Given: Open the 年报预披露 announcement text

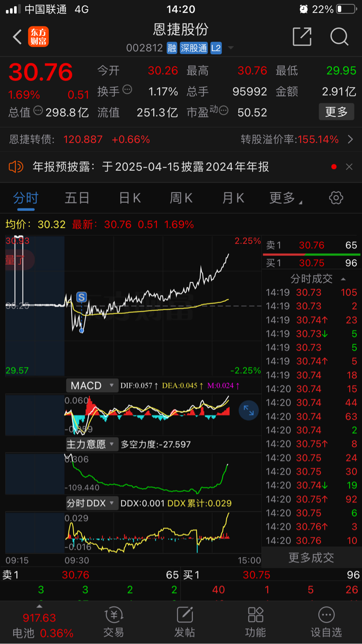Looking at the screenshot, I should point(151,167).
